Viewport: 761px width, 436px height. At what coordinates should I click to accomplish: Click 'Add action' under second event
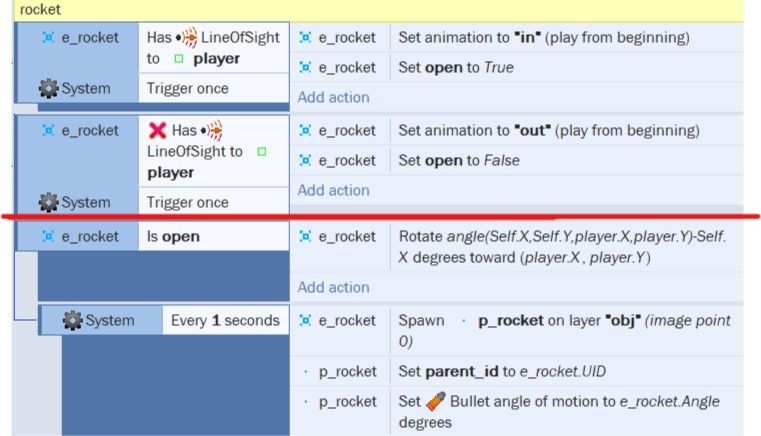333,190
